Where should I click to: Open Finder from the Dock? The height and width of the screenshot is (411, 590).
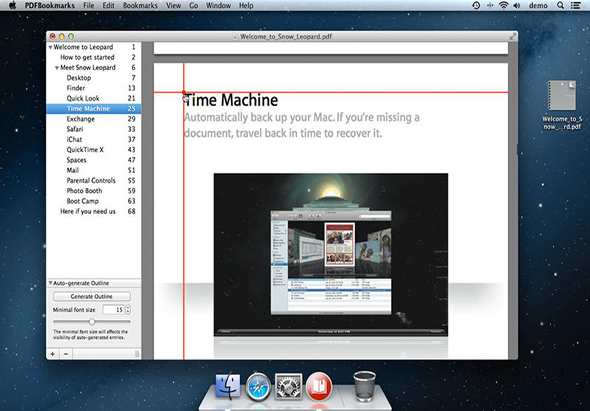point(228,386)
